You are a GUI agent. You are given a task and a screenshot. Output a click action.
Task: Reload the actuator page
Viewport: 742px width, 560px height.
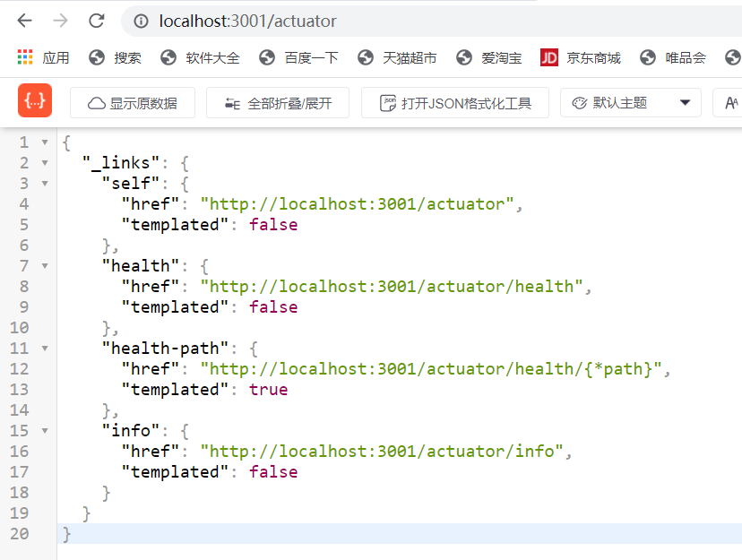tap(97, 21)
